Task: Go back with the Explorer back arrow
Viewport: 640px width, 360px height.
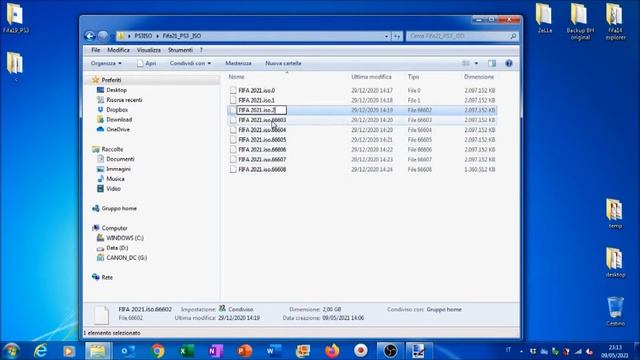Action: click(90, 36)
